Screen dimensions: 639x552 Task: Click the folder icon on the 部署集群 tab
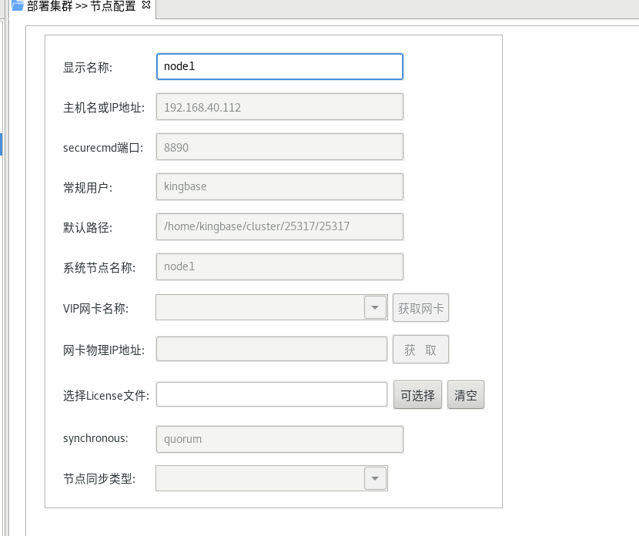click(17, 6)
